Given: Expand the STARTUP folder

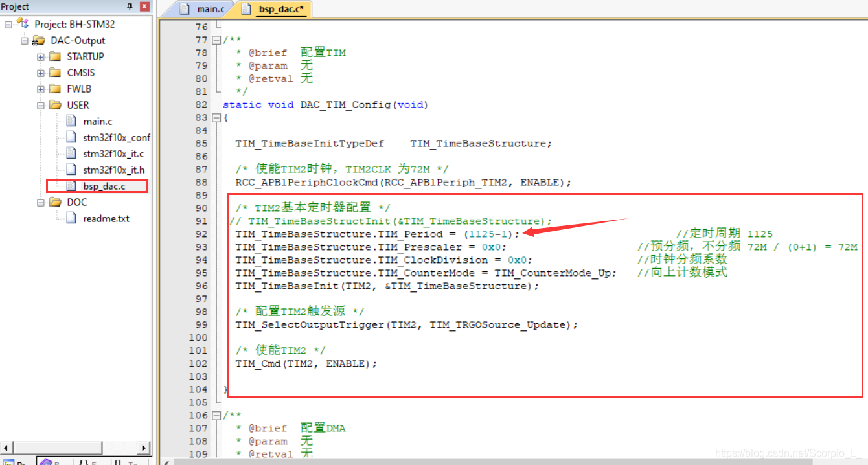Looking at the screenshot, I should [x=41, y=56].
